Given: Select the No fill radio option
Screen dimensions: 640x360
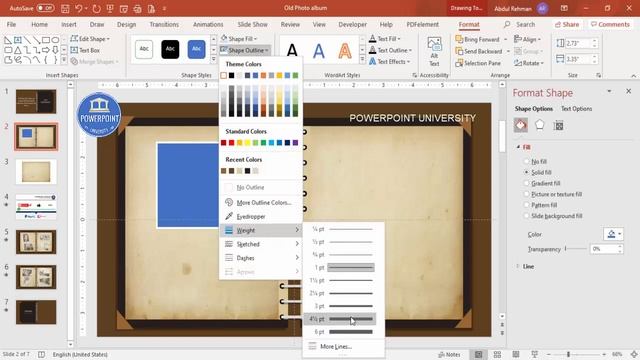Looking at the screenshot, I should tap(527, 162).
